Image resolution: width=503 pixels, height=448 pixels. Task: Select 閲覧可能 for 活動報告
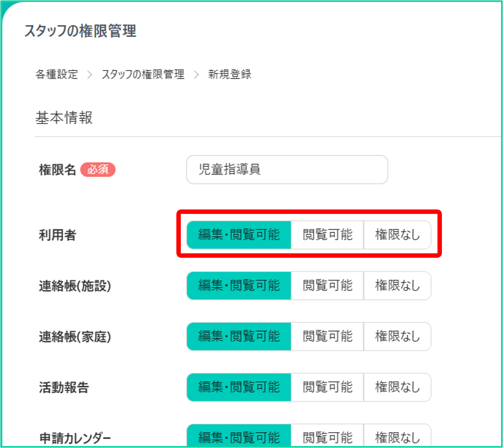click(328, 387)
